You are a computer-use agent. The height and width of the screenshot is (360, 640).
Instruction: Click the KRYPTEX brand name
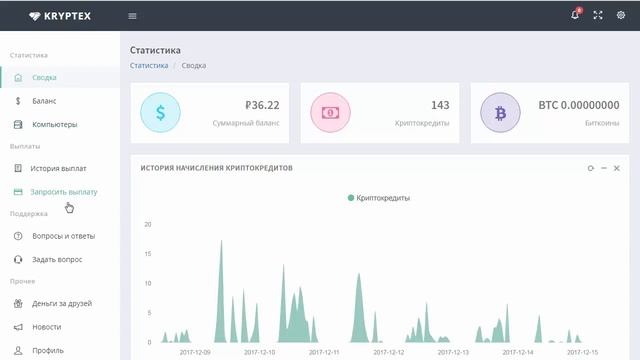click(67, 16)
